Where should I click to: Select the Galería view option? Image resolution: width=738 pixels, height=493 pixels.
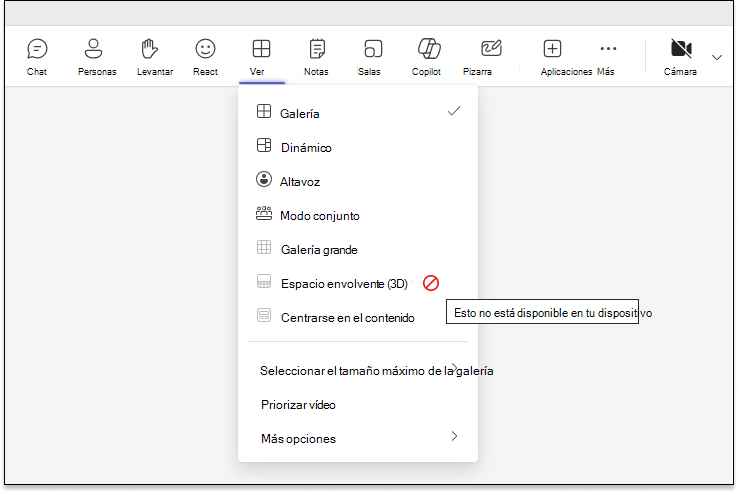tap(358, 113)
